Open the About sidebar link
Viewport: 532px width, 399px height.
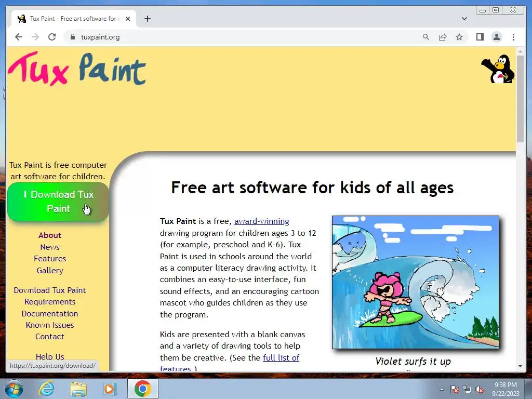pyautogui.click(x=50, y=235)
